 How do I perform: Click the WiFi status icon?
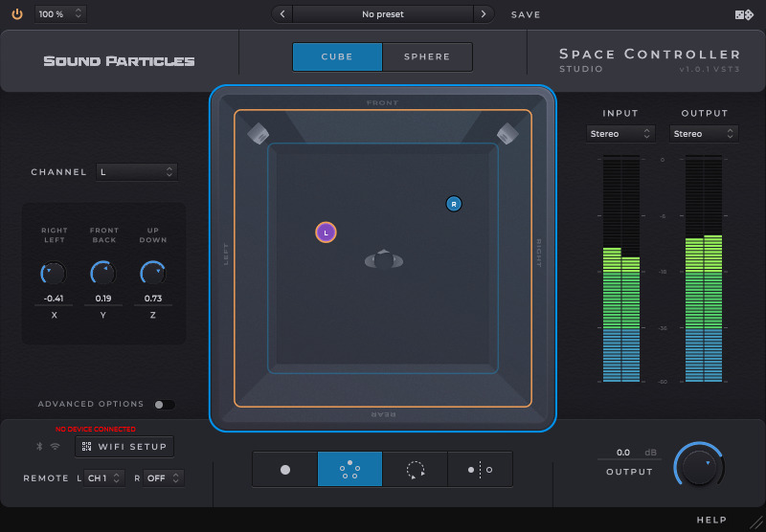(56, 446)
